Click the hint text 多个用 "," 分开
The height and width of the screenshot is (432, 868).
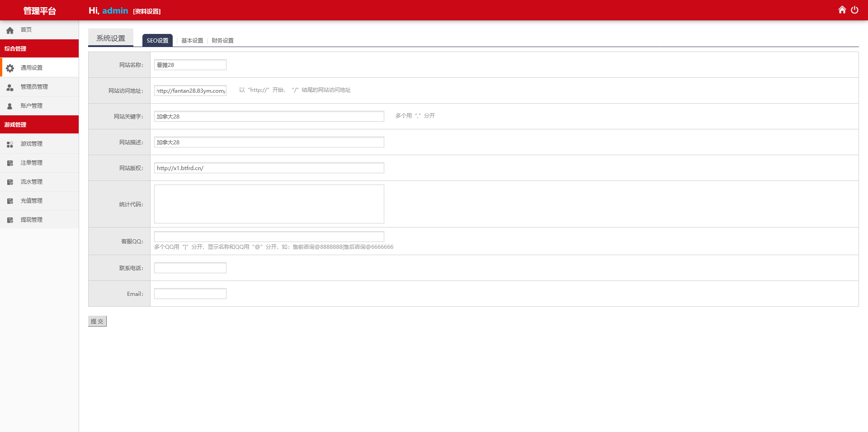415,116
